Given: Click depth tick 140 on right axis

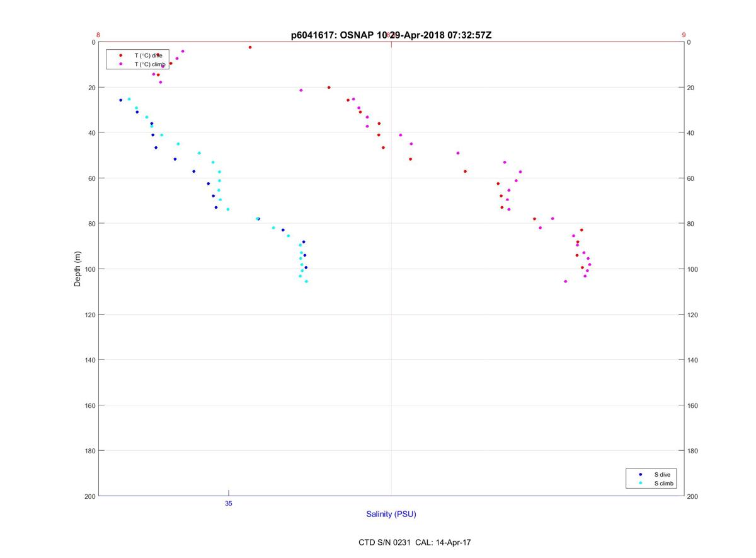Looking at the screenshot, I should pyautogui.click(x=693, y=360).
